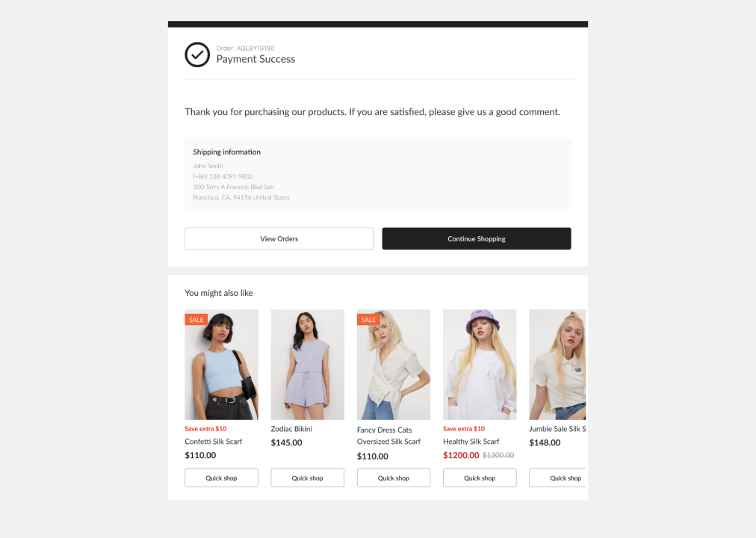The image size is (756, 538).
Task: Click the payment success checkmark icon
Action: tap(197, 55)
